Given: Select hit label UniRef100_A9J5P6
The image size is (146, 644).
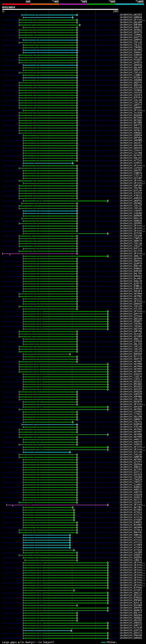Looking at the screenshot, I should click(x=131, y=50).
